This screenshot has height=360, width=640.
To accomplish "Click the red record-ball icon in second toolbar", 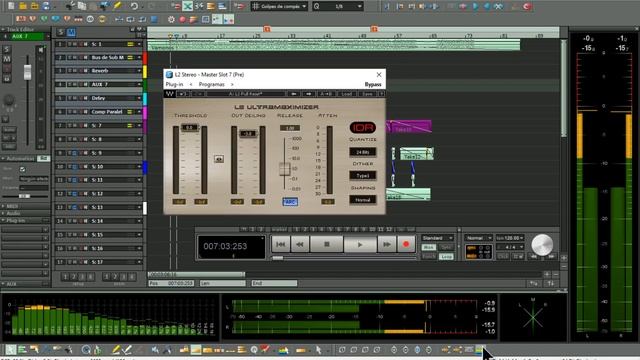I will coord(182,19).
